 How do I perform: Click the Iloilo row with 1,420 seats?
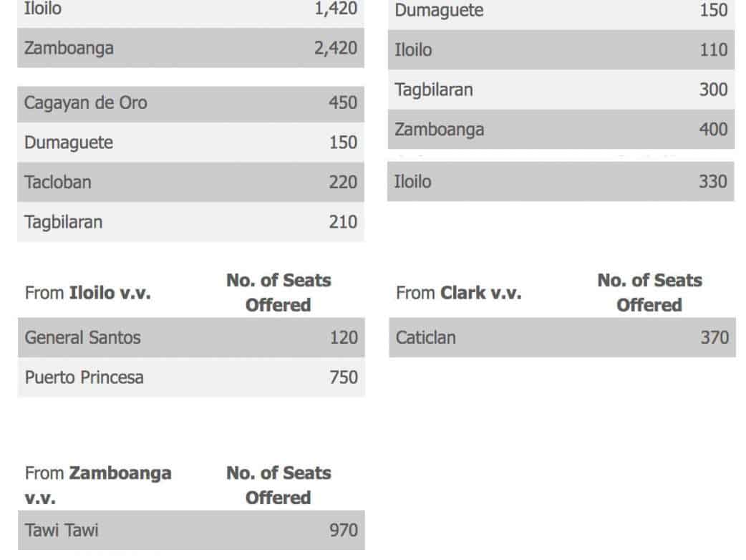click(190, 11)
